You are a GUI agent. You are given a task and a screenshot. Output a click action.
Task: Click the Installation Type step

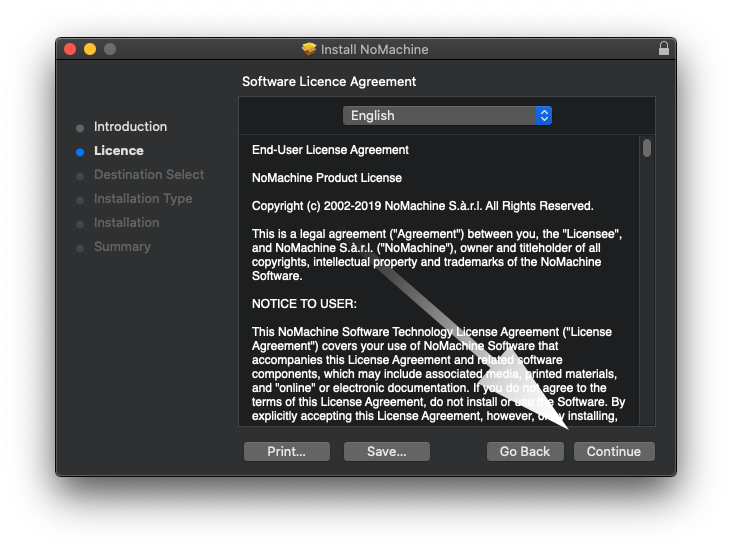point(143,199)
